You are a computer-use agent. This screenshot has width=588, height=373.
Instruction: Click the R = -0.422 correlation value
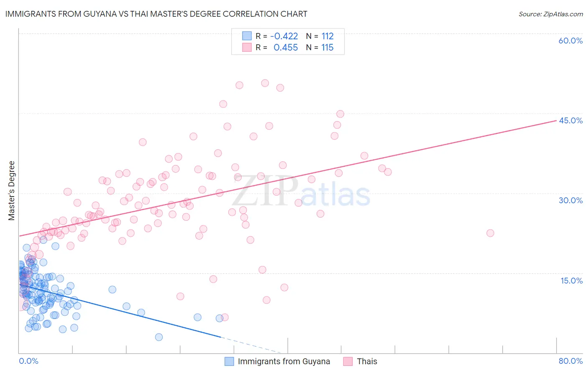point(277,36)
